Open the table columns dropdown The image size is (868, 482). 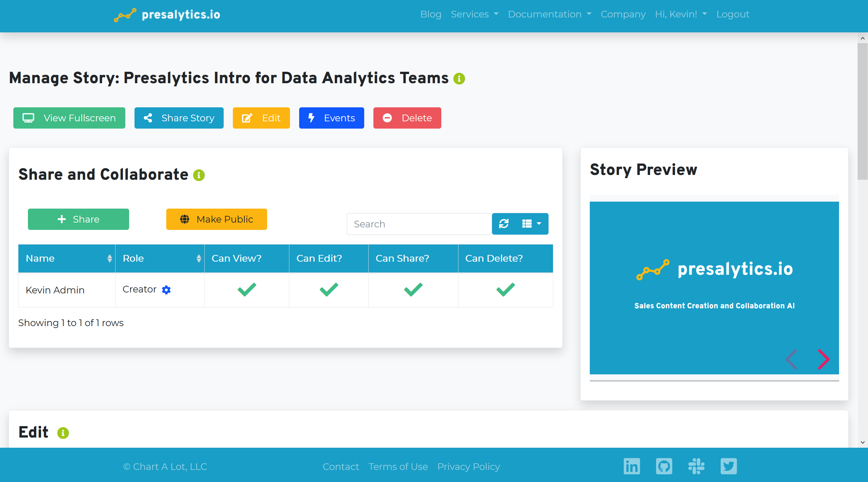[531, 224]
